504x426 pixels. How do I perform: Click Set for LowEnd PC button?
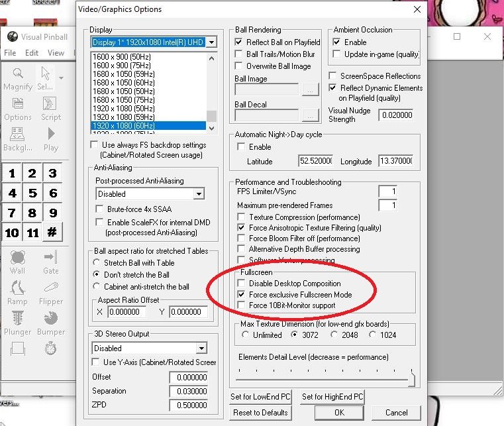pyautogui.click(x=260, y=397)
